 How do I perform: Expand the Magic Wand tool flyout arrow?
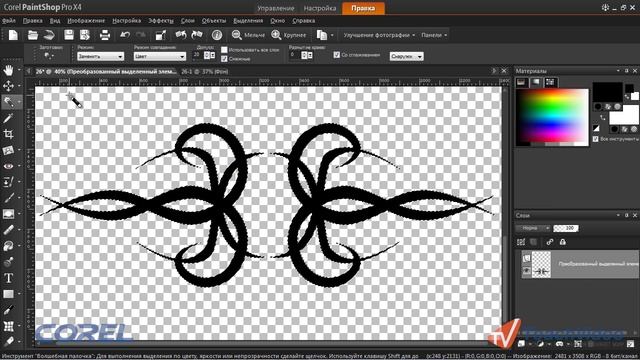(19, 102)
